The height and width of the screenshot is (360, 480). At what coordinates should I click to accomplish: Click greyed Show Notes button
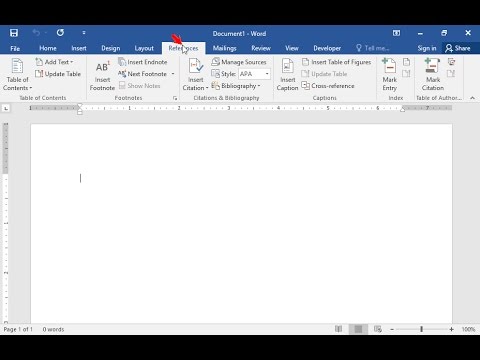(140, 86)
